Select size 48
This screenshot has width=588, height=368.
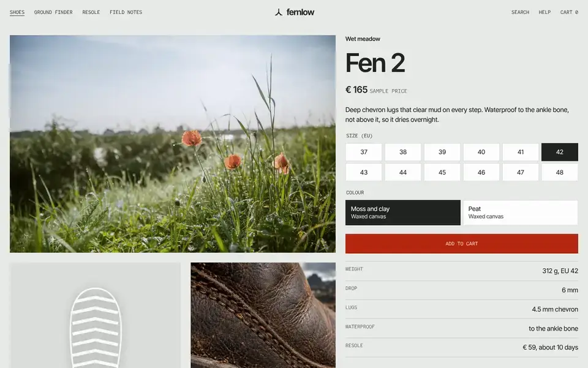click(x=559, y=172)
